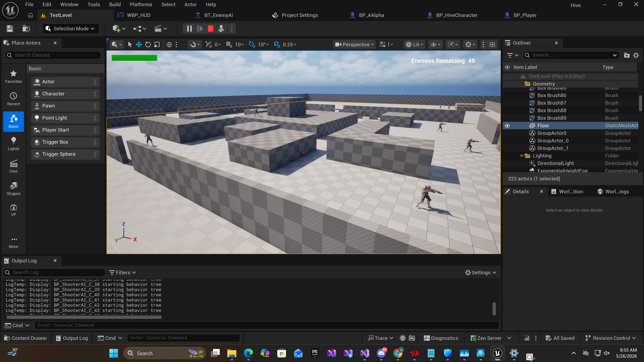Collapse the Lighting folder in Outliner
This screenshot has width=644, height=362.
click(x=522, y=156)
